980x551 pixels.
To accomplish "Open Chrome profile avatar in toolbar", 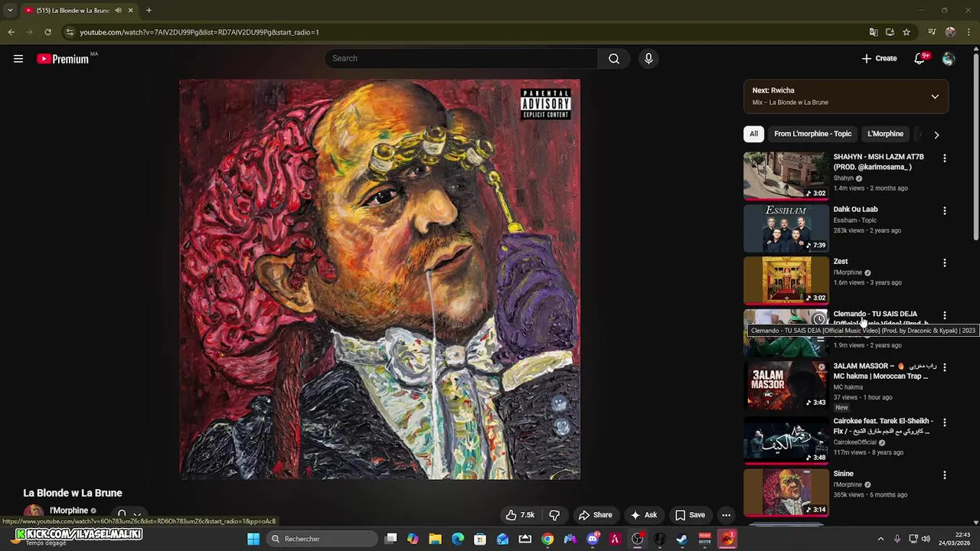I will point(950,32).
